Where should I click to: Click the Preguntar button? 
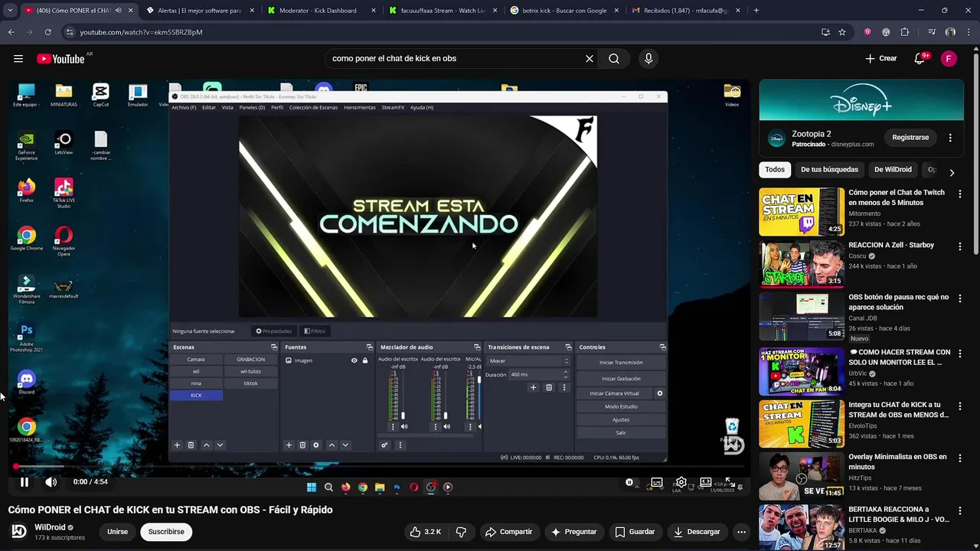click(573, 532)
